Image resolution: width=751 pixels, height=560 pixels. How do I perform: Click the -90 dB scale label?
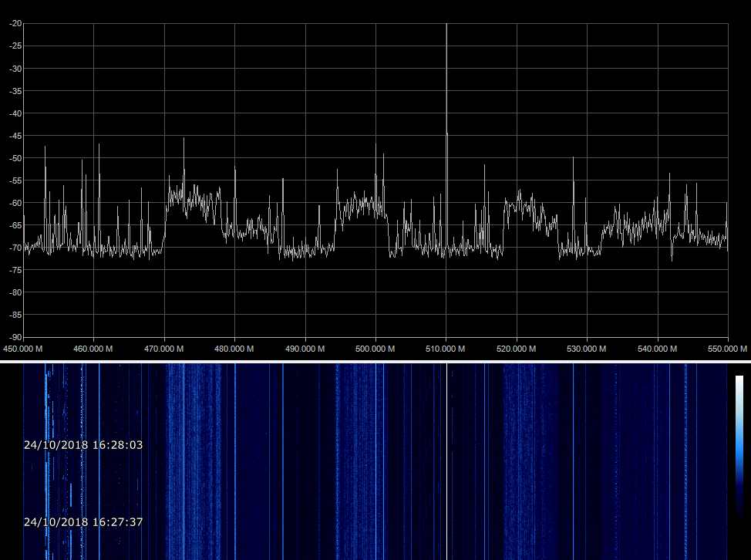tap(15, 337)
